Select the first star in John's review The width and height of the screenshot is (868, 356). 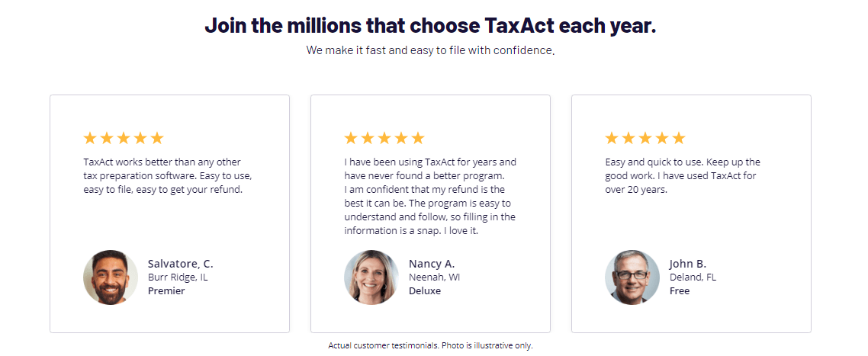tap(611, 138)
